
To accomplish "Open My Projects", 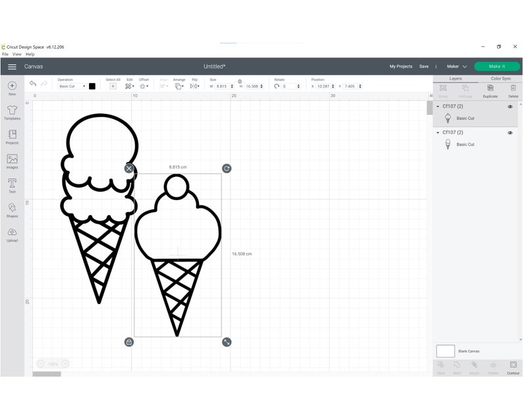I will pos(400,66).
